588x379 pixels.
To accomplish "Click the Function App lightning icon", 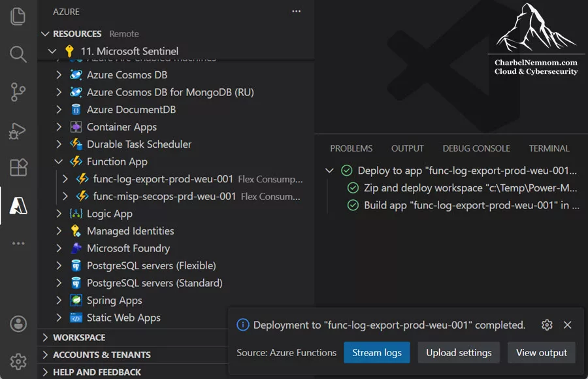I will click(x=76, y=161).
